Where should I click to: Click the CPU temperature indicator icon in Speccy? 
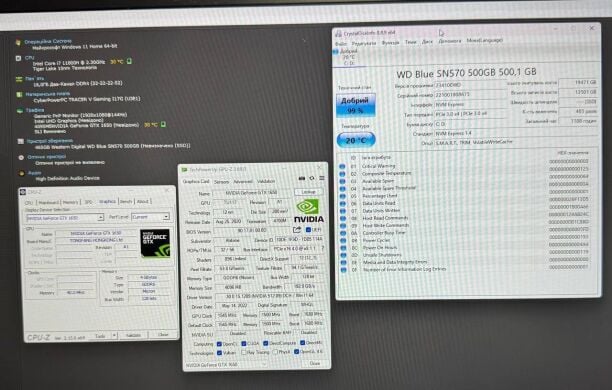tap(129, 61)
